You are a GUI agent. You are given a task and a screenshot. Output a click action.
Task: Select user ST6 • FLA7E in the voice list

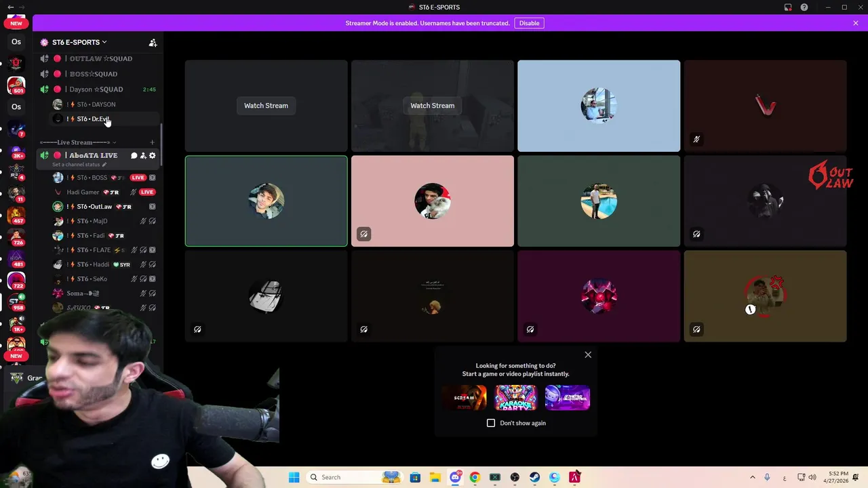[105, 250]
